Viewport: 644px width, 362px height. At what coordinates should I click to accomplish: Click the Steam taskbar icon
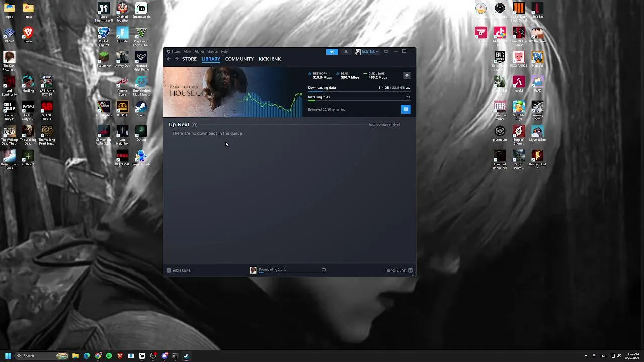click(x=186, y=356)
